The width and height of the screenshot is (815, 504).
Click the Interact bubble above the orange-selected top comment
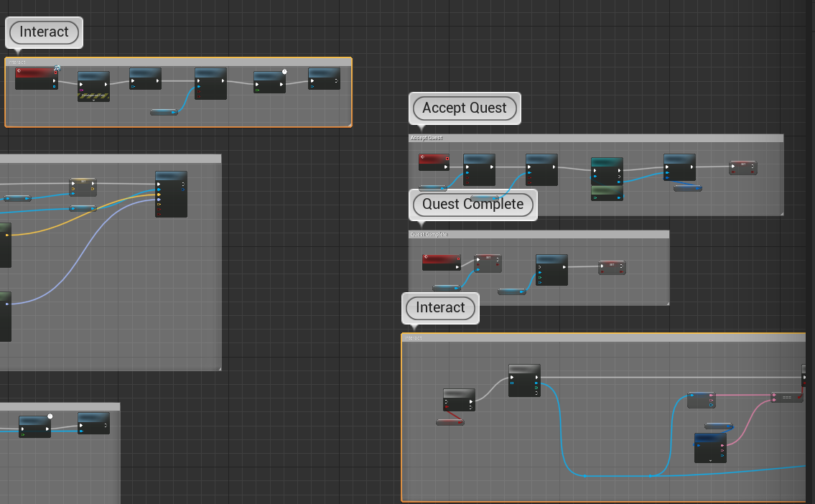point(44,32)
